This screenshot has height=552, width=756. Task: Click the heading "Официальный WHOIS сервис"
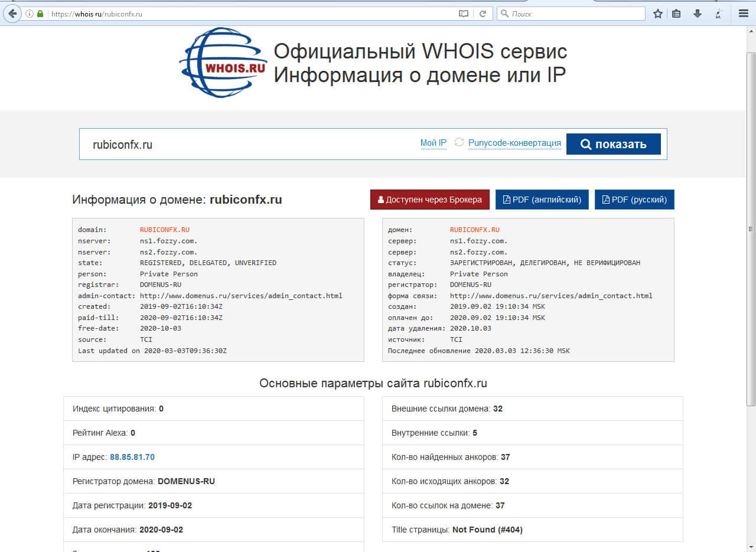pyautogui.click(x=421, y=51)
